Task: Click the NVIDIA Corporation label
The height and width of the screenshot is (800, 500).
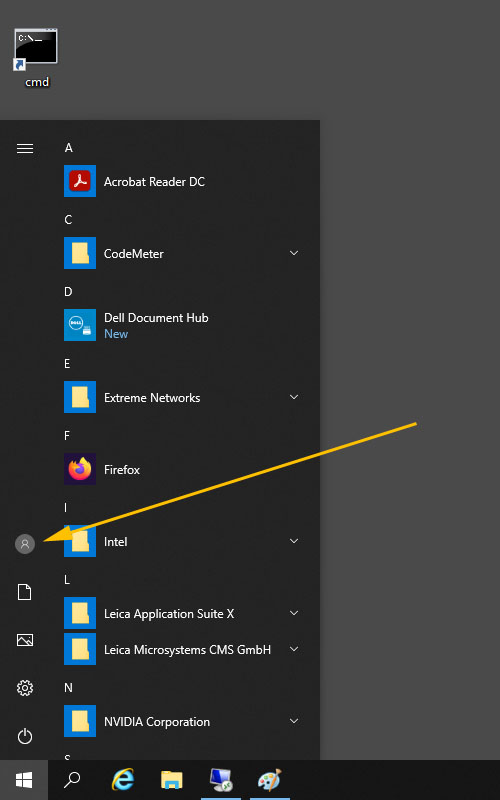Action: (x=157, y=722)
